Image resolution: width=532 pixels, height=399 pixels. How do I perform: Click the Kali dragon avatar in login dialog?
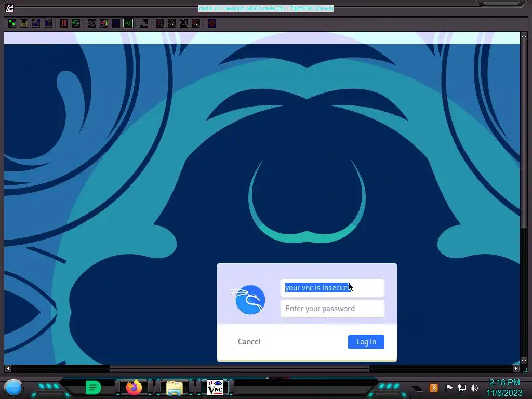coord(249,299)
